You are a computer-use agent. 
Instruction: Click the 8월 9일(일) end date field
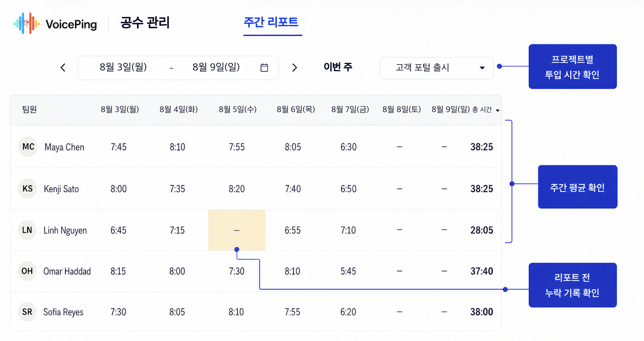216,67
